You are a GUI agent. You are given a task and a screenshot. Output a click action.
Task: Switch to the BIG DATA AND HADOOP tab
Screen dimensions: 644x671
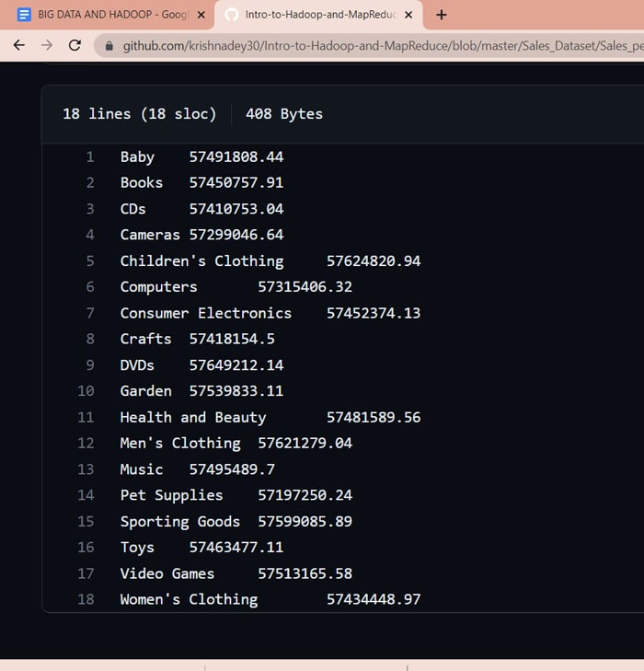[106, 15]
